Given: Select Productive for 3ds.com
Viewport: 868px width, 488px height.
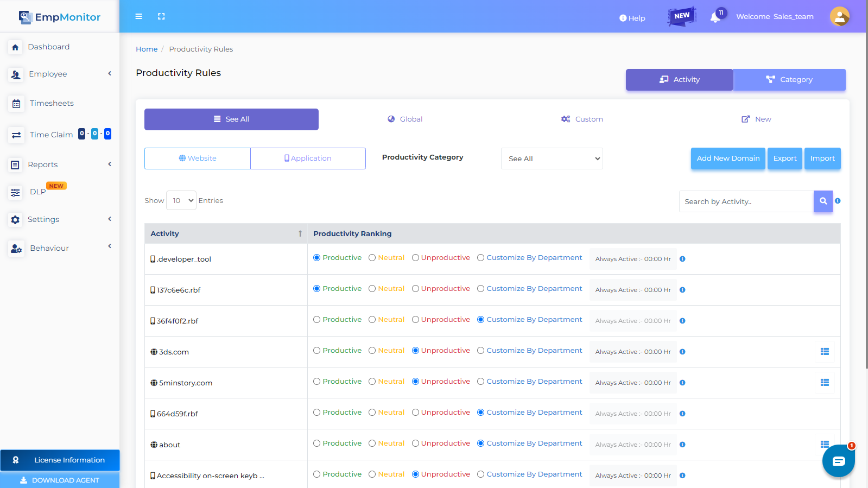Looking at the screenshot, I should pyautogui.click(x=316, y=351).
